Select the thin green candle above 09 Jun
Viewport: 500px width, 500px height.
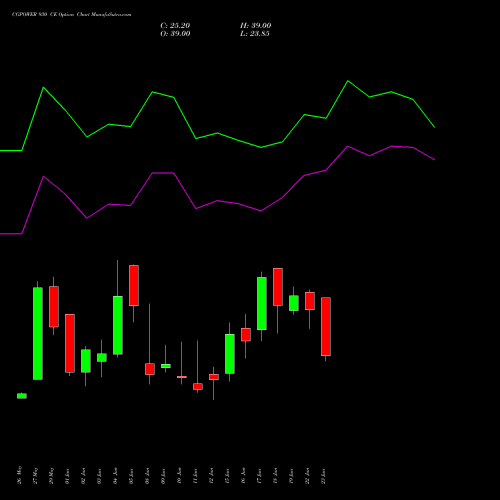pyautogui.click(x=166, y=366)
